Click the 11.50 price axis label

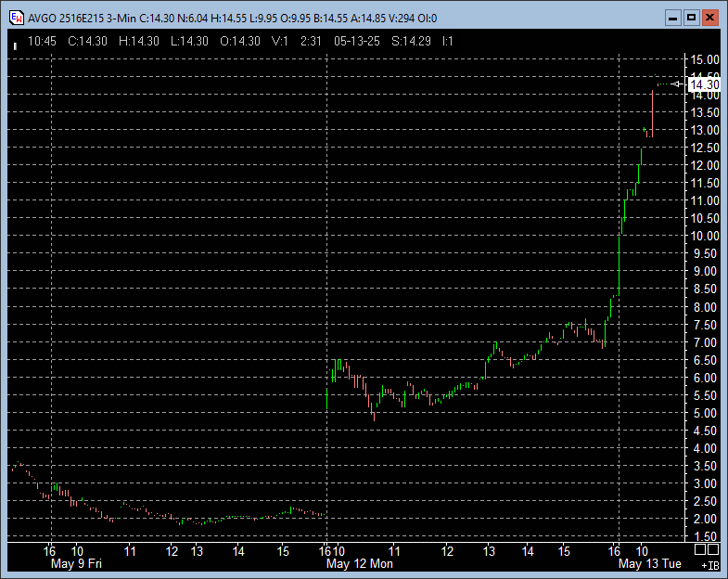pyautogui.click(x=705, y=183)
